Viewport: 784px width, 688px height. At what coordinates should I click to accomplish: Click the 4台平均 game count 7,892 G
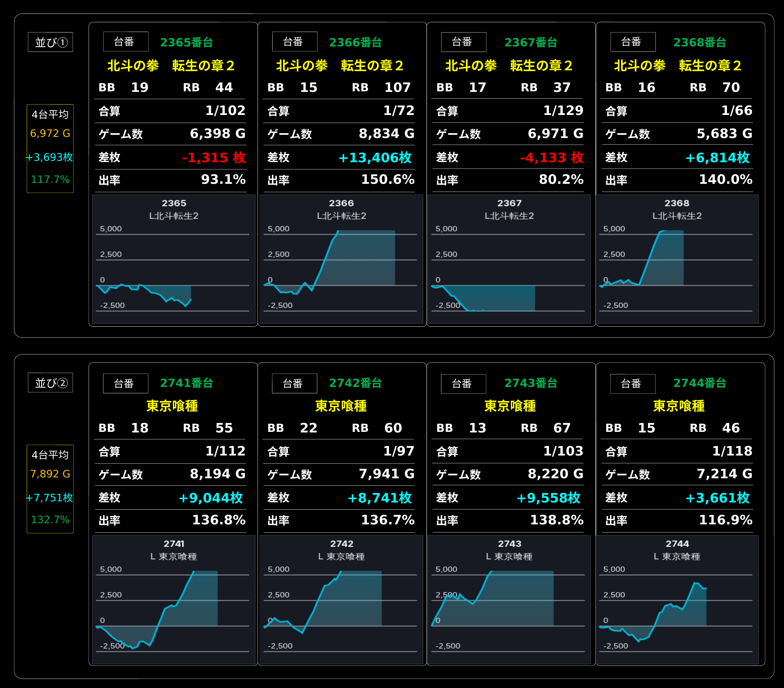point(50,474)
